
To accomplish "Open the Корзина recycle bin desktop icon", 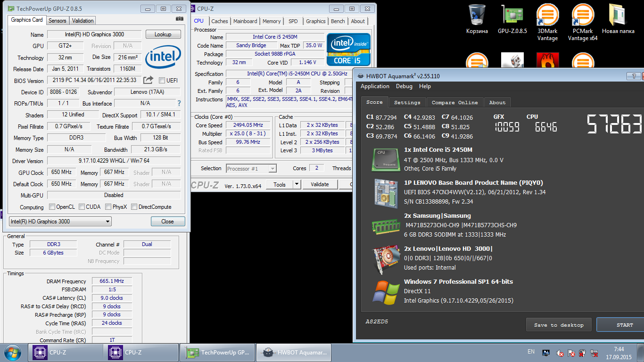I will coord(477,19).
